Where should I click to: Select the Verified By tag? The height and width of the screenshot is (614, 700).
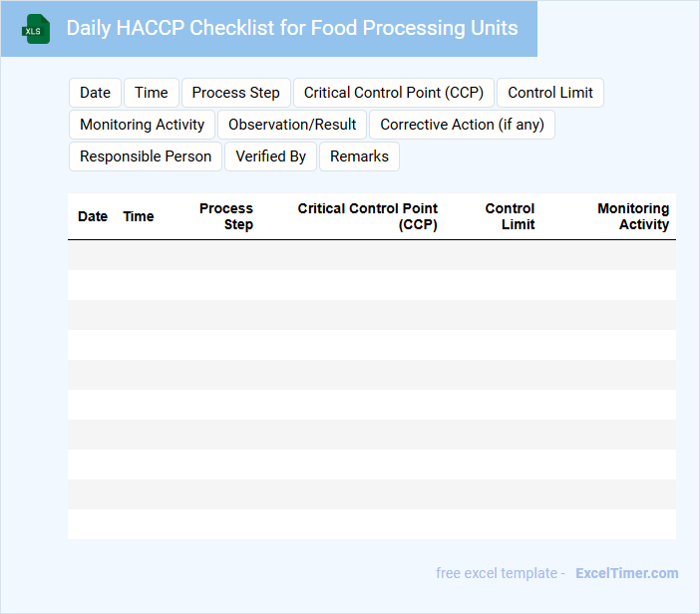[x=270, y=156]
